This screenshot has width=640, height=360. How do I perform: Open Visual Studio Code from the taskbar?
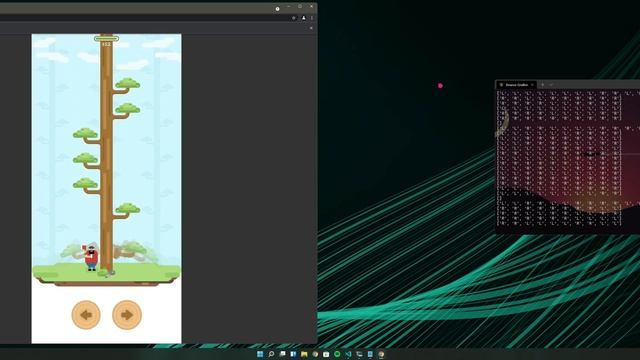[x=348, y=354]
